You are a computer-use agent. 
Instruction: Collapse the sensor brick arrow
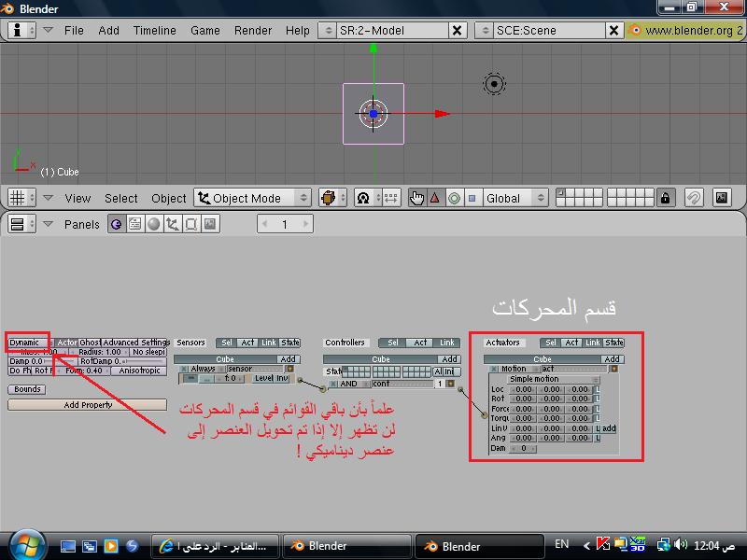click(x=289, y=369)
